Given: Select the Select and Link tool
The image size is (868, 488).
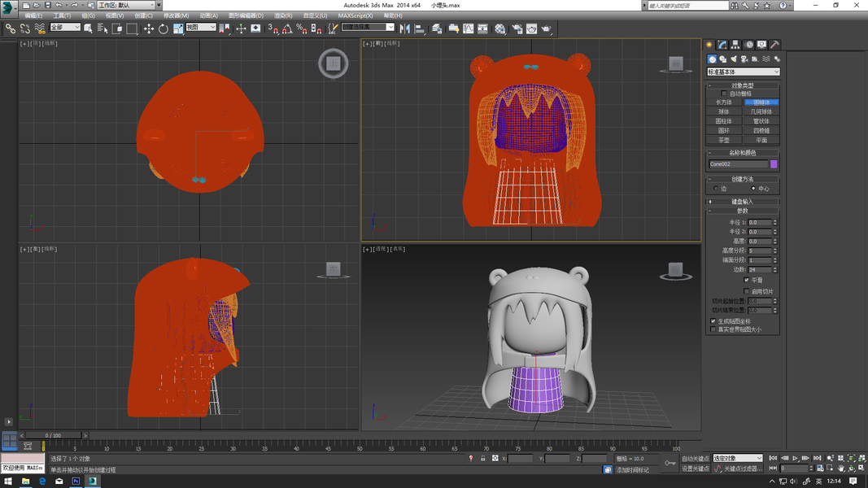Looking at the screenshot, I should tap(11, 28).
